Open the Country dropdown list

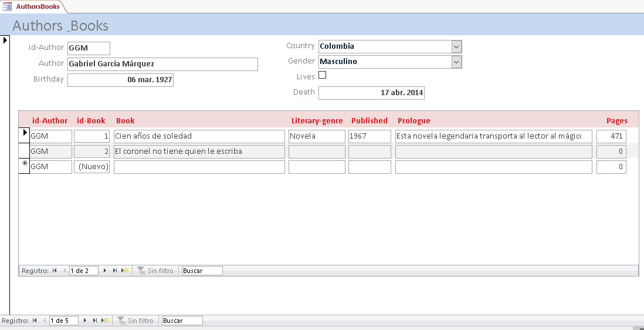click(456, 46)
